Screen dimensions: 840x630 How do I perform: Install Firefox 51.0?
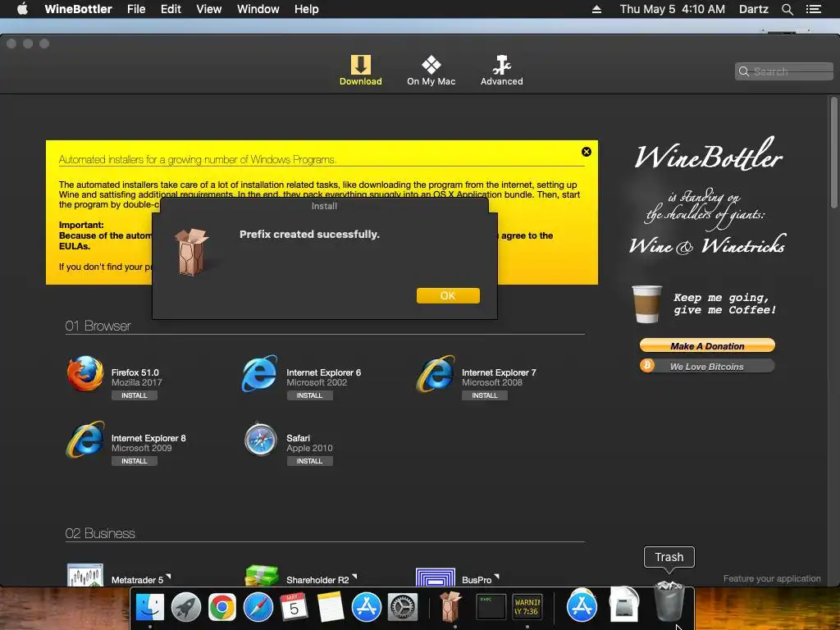pos(134,395)
